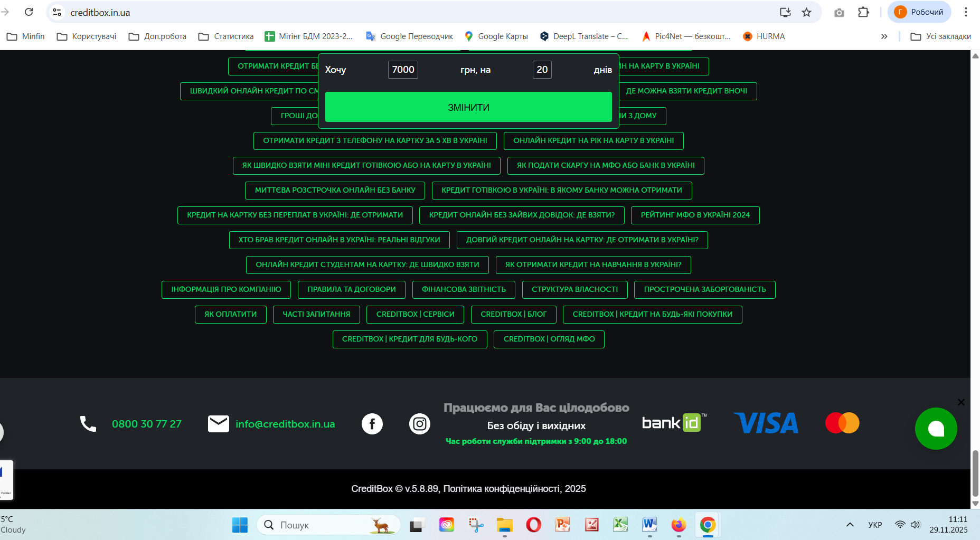Open ХТО БРАВ КРЕДИТ ОНЛАЙН reviews link
Screen dimensions: 980x540
pos(339,240)
